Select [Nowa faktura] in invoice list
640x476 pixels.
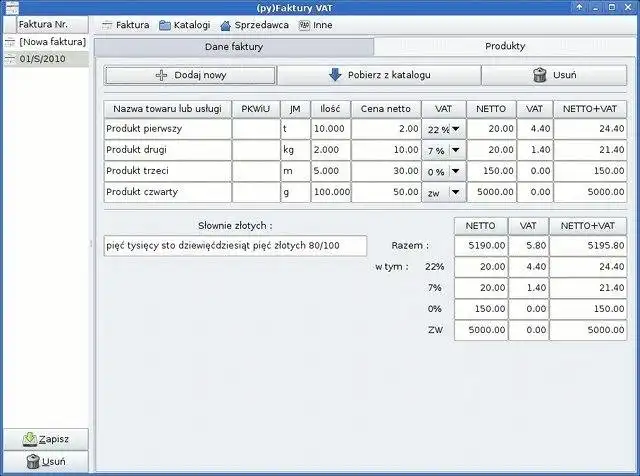pos(46,42)
